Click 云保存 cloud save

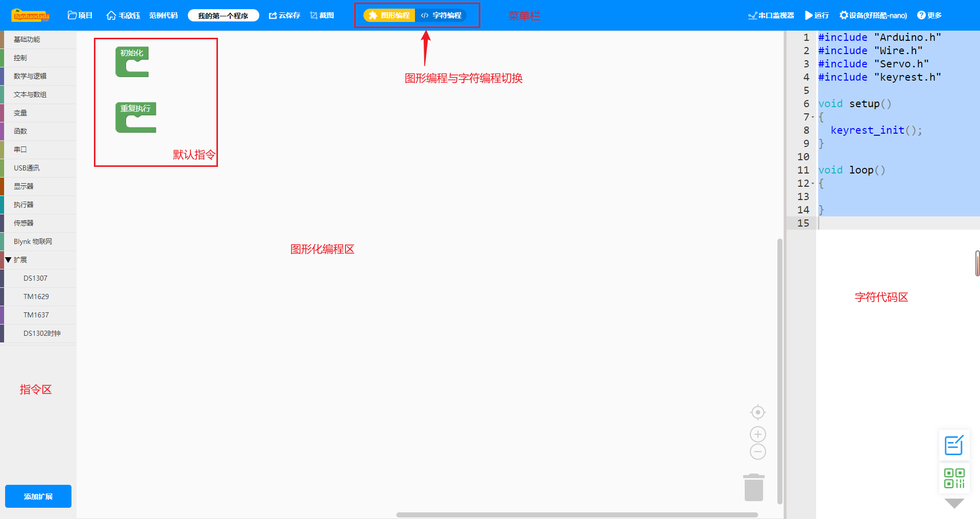[284, 15]
